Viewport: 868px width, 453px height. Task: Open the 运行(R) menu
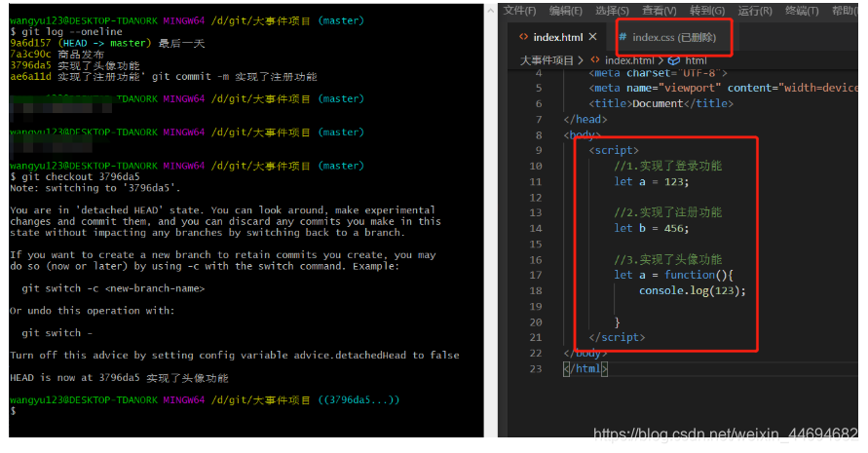point(755,11)
